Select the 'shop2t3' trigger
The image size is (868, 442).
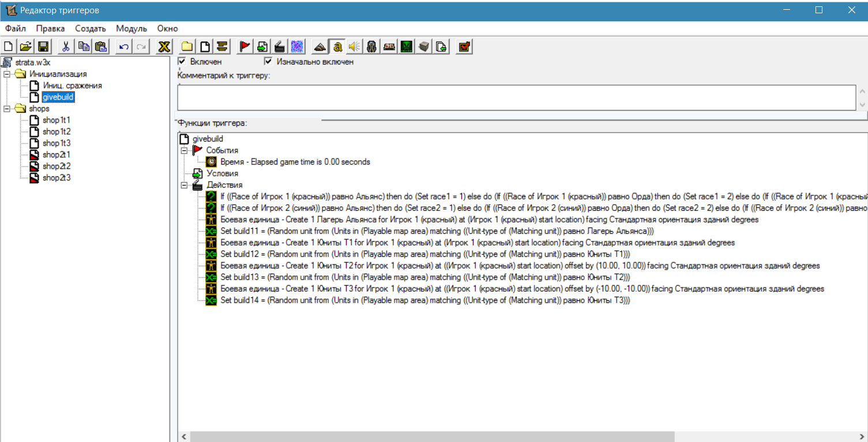(x=57, y=177)
